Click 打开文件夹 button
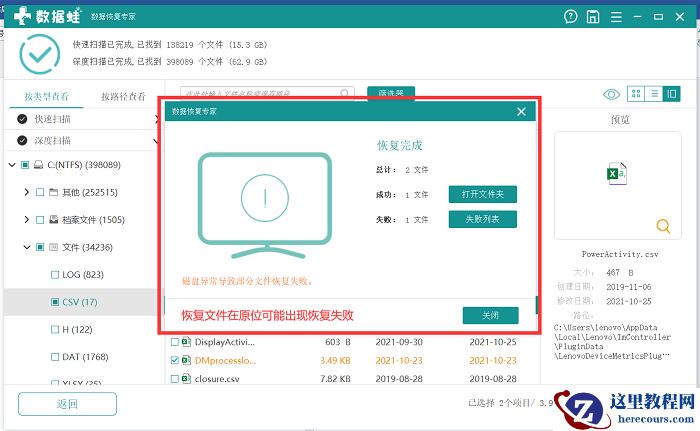Image resolution: width=700 pixels, height=431 pixels. [483, 194]
